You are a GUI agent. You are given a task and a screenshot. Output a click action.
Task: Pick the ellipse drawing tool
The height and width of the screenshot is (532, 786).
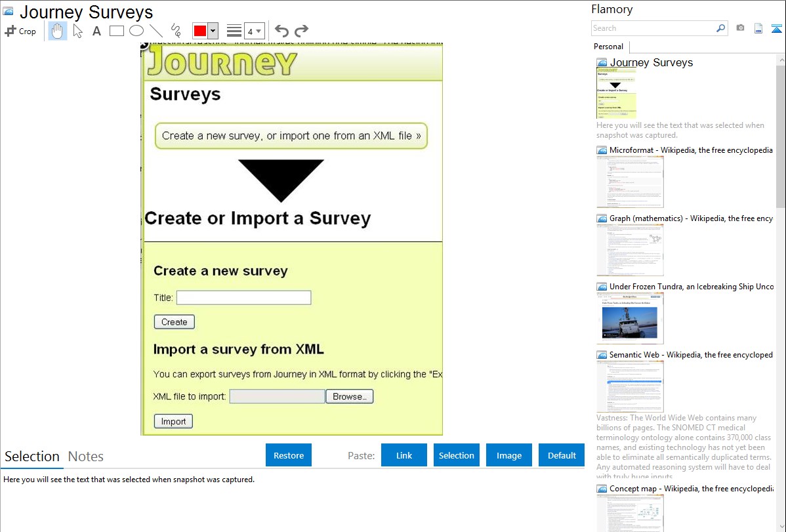pos(136,31)
